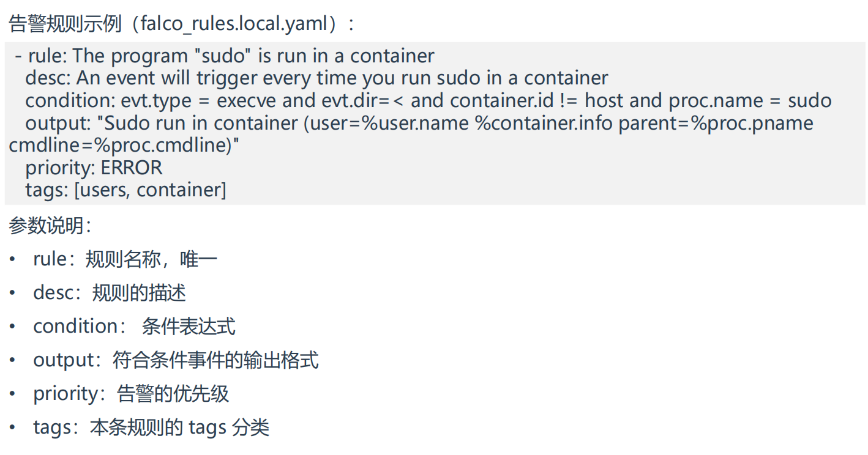The width and height of the screenshot is (868, 455).
Task: Click the %container.info placeholder in output
Action: point(544,123)
